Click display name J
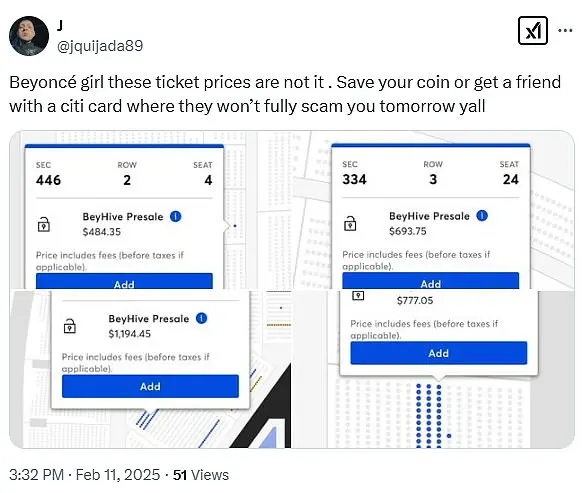 point(60,26)
